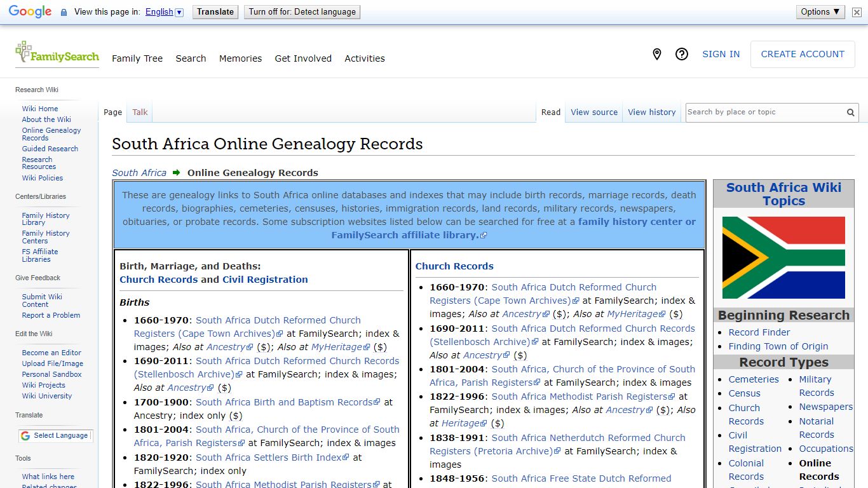
Task: Open Census record type link
Action: coord(745,393)
